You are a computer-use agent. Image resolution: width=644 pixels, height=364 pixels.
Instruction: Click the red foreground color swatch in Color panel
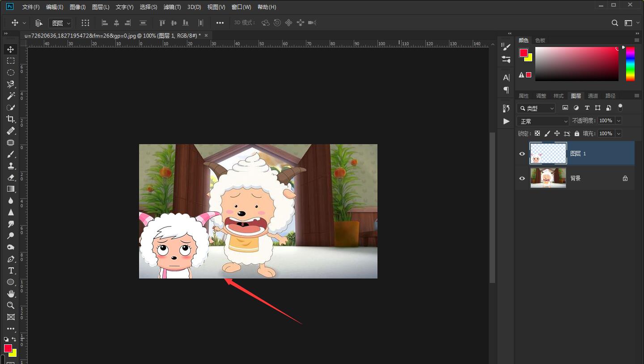[523, 53]
